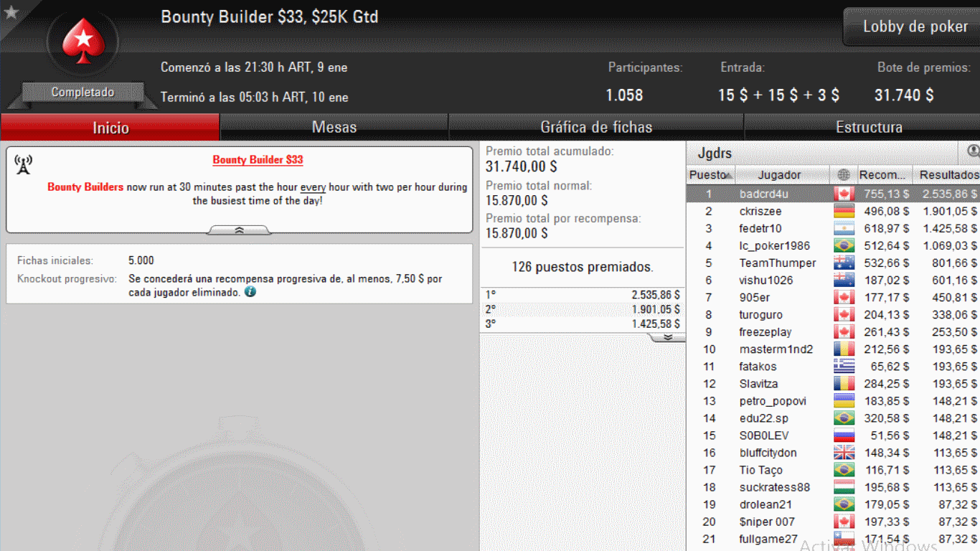This screenshot has width=980, height=551.
Task: Sort by the Puesto column header
Action: [711, 175]
